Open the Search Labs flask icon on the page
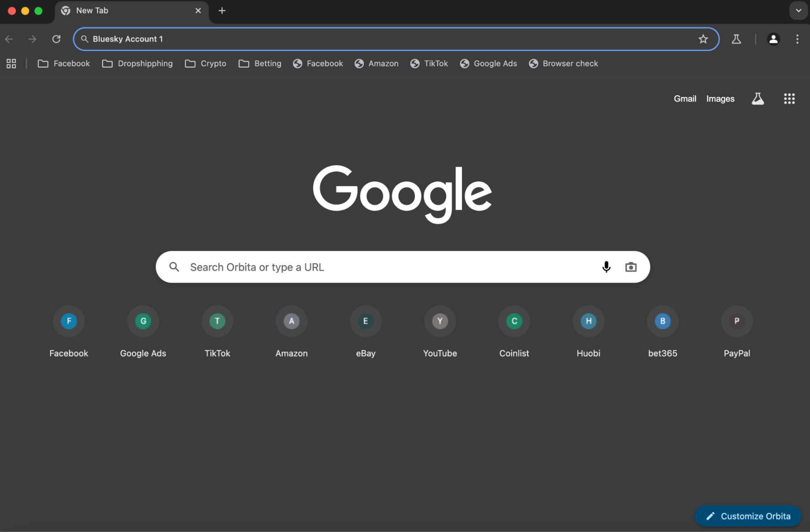This screenshot has height=532, width=810. pos(758,99)
